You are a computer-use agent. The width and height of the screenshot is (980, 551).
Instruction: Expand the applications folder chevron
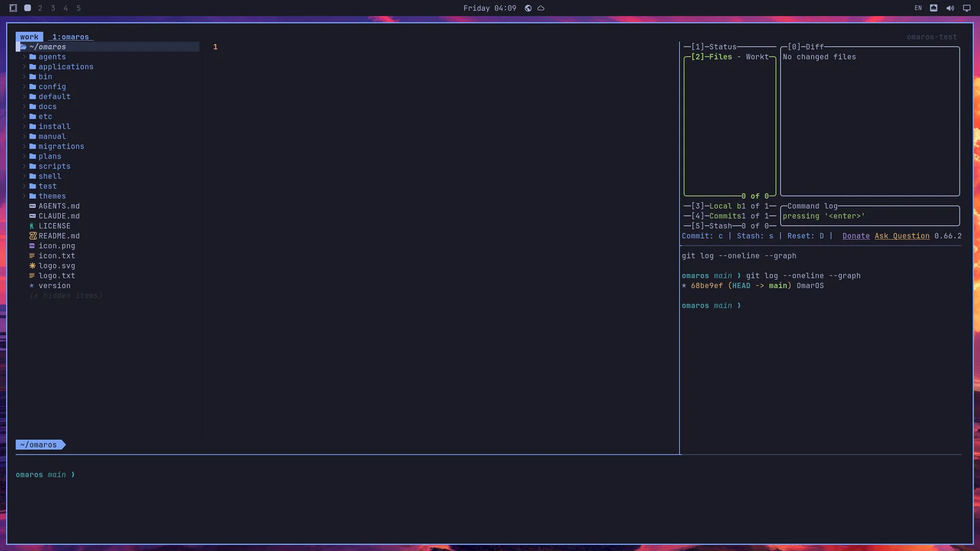[x=24, y=67]
